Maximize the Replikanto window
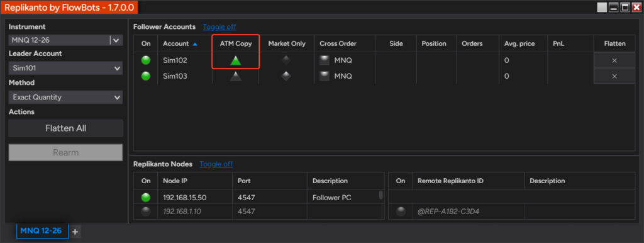The image size is (644, 243). (625, 8)
